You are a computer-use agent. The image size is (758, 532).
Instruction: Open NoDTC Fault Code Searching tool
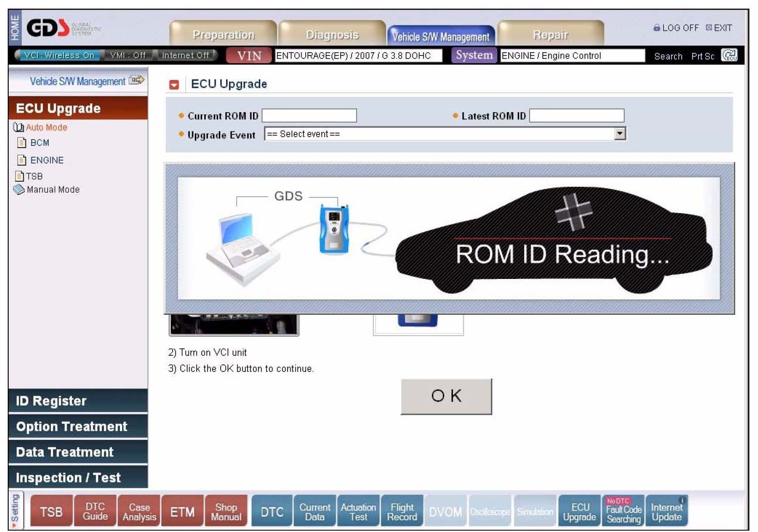[623, 511]
